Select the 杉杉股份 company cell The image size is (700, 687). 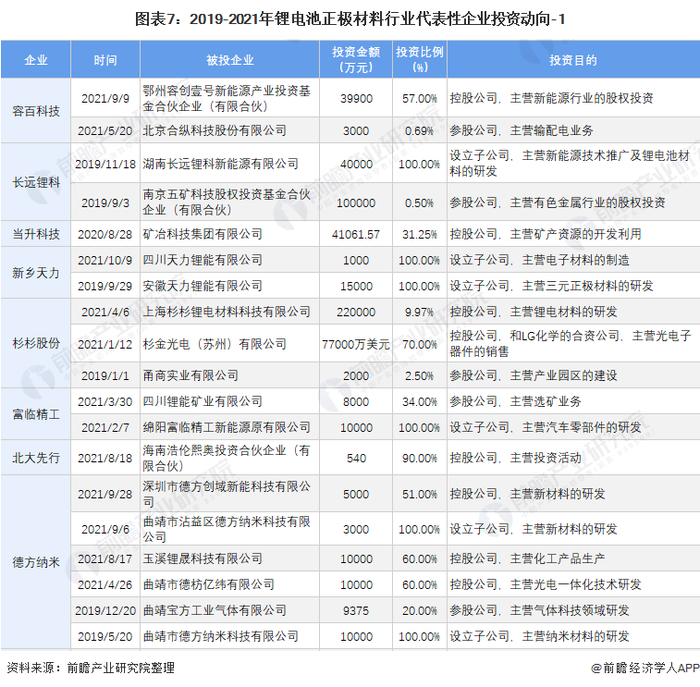(36, 343)
